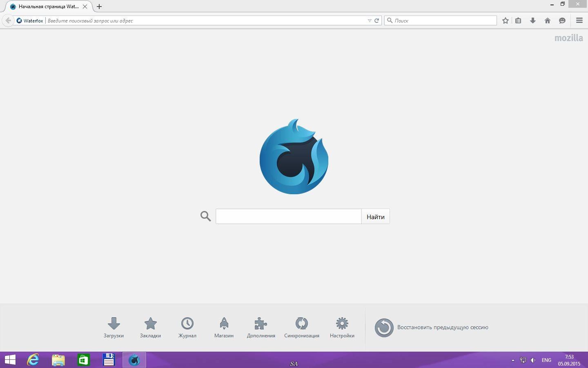
Task: Open File Explorer from taskbar
Action: coord(58,360)
